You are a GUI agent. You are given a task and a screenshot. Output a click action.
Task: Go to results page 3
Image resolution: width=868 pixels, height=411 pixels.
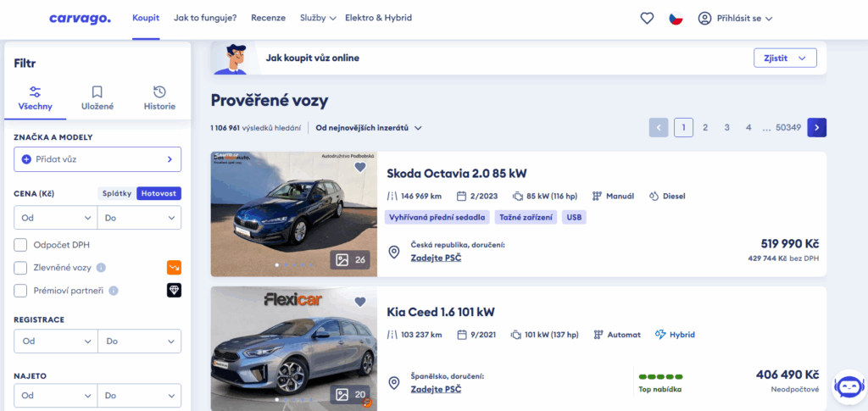click(x=726, y=128)
